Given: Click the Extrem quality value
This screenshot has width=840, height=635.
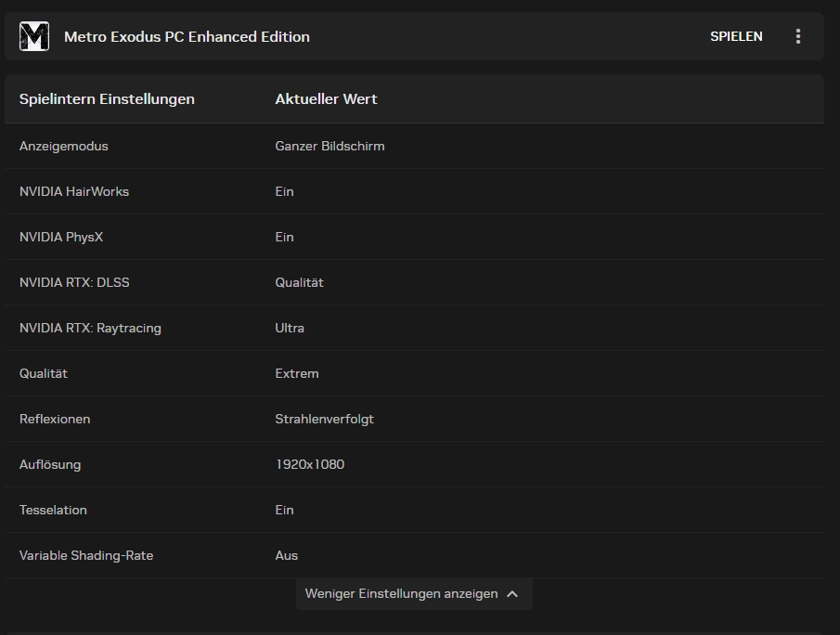Looking at the screenshot, I should click(x=297, y=373).
